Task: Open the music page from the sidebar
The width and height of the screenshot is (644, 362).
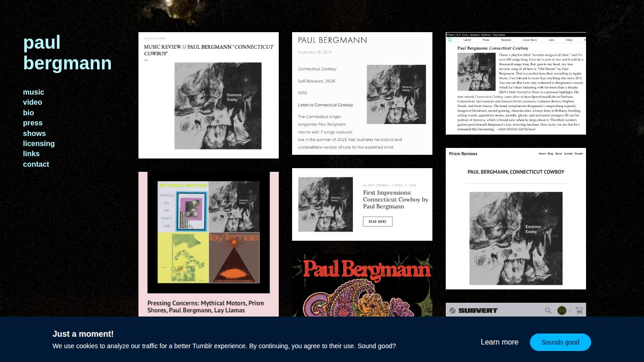Action: click(34, 92)
